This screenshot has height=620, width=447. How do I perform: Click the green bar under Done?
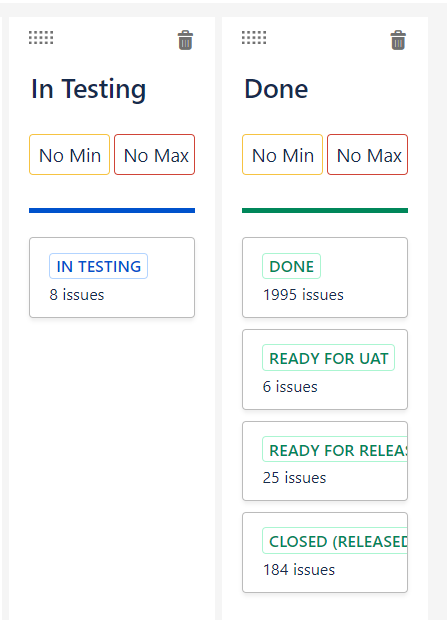coord(325,210)
